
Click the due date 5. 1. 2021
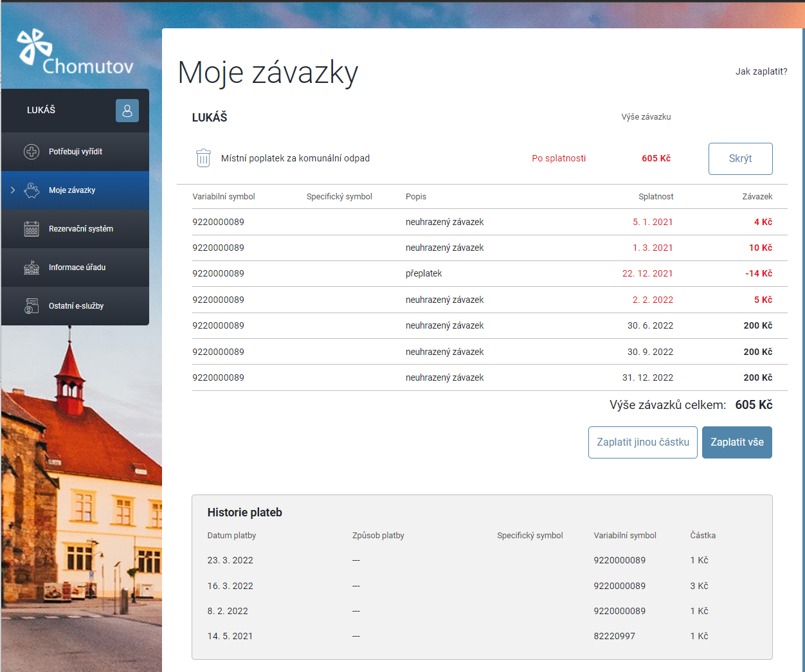point(653,222)
